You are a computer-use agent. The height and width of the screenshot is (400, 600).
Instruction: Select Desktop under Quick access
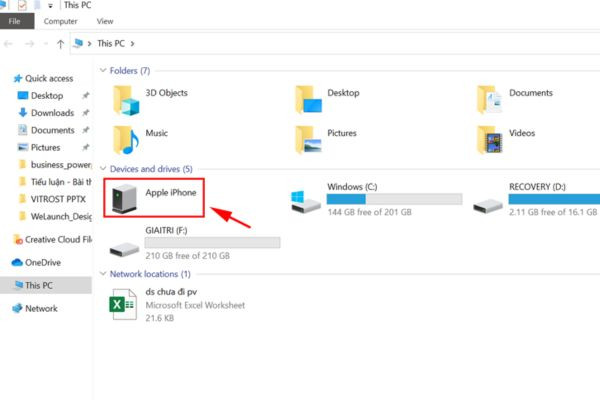[x=47, y=96]
